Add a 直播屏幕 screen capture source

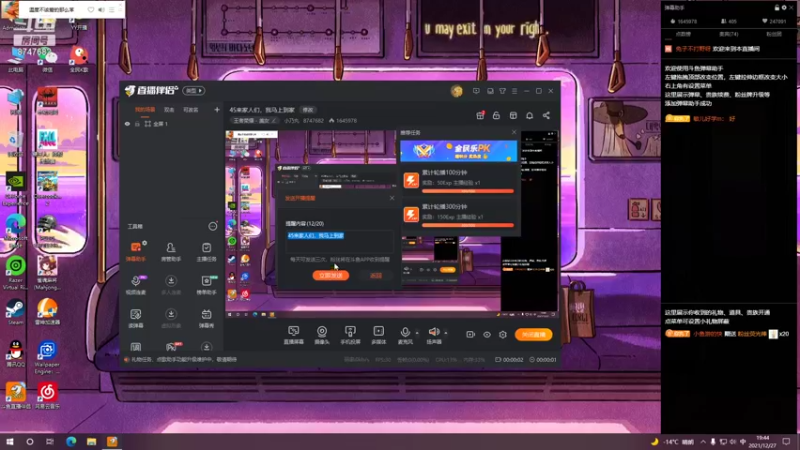(x=293, y=335)
